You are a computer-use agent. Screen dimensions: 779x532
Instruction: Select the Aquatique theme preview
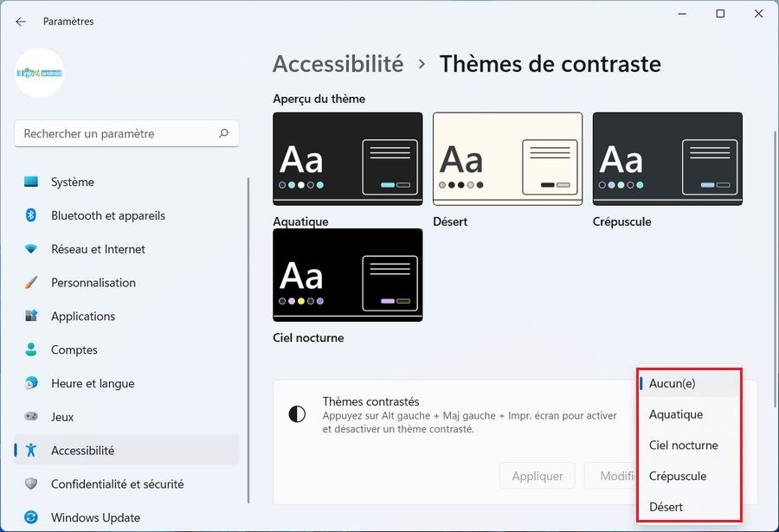coord(347,157)
